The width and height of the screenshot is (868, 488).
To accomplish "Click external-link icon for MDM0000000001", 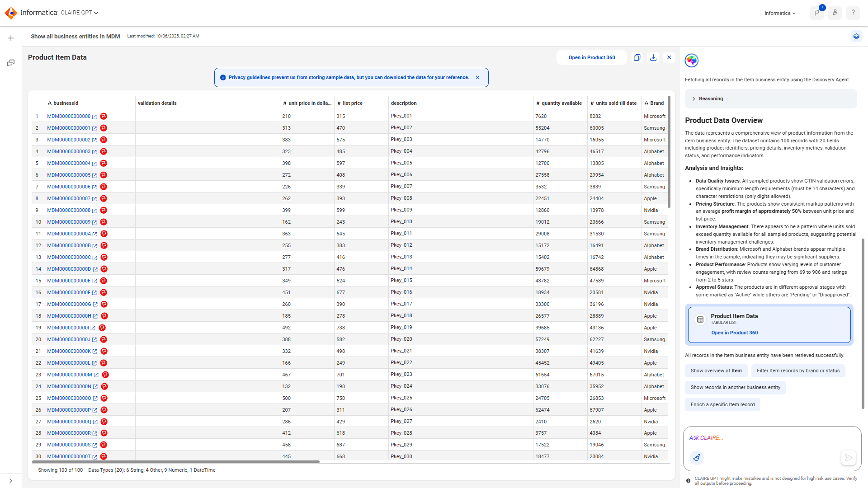I will pos(94,128).
